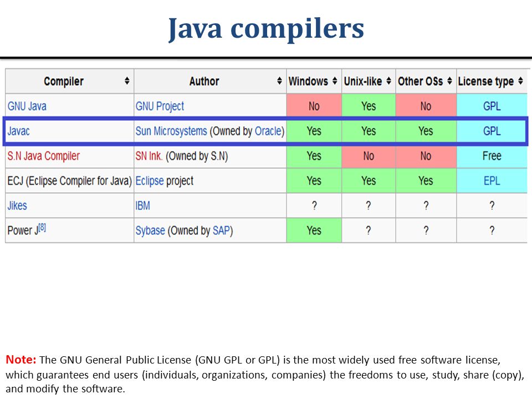Click ECJ's Unix-like 'Yes' cell
This screenshot has height=399, width=532.
point(369,181)
